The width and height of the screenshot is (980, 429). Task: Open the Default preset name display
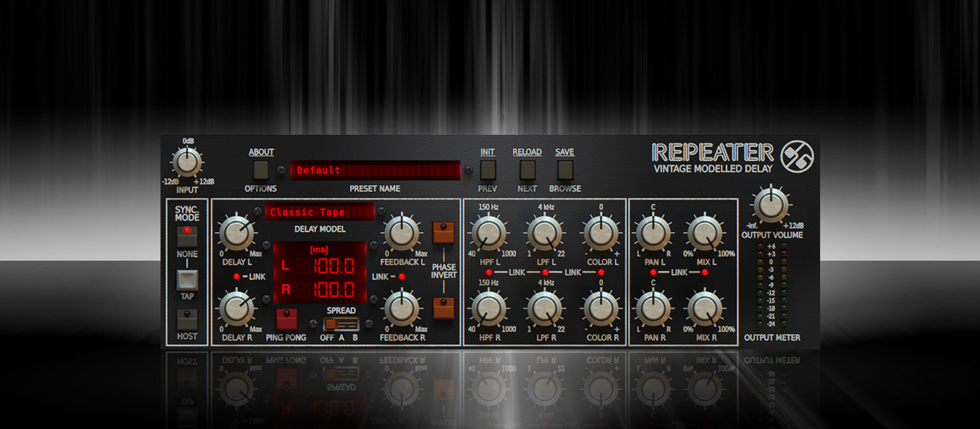[375, 170]
